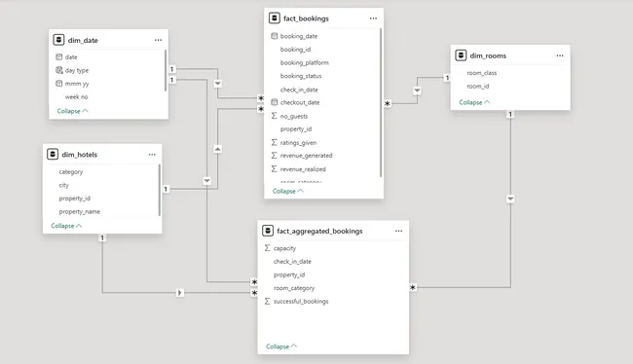Viewport: 633px width, 364px height.
Task: Click sigma icon beside revenue_realized
Action: (274, 168)
